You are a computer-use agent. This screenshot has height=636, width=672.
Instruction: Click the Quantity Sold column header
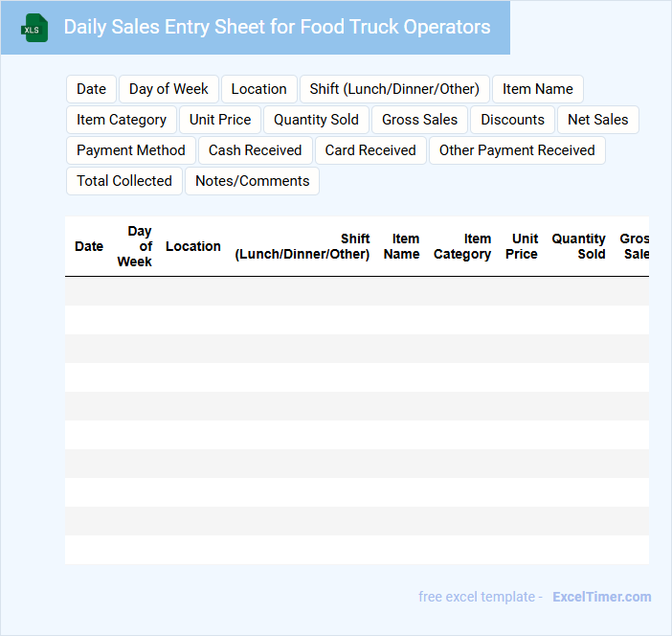(x=578, y=246)
